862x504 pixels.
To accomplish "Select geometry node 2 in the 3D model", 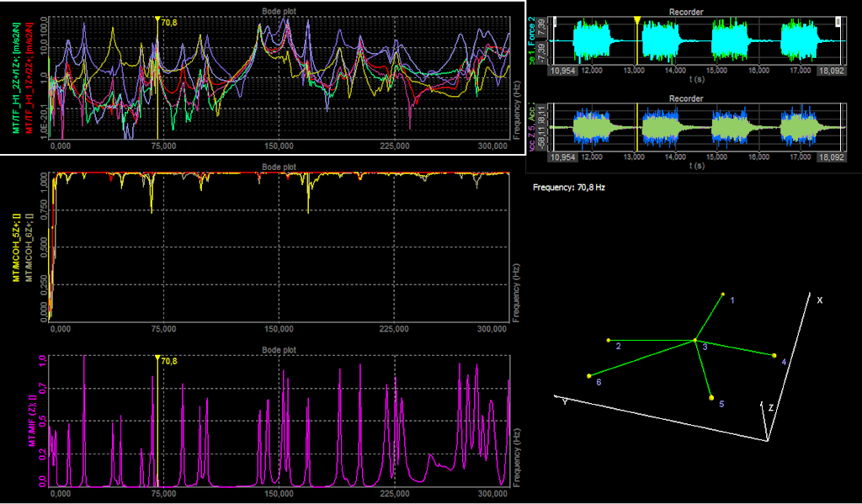I will [609, 340].
